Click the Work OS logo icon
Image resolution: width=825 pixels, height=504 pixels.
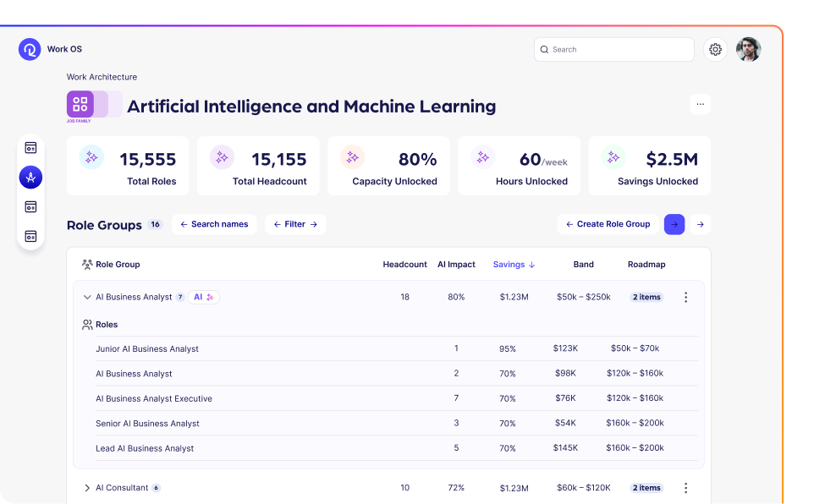point(30,49)
